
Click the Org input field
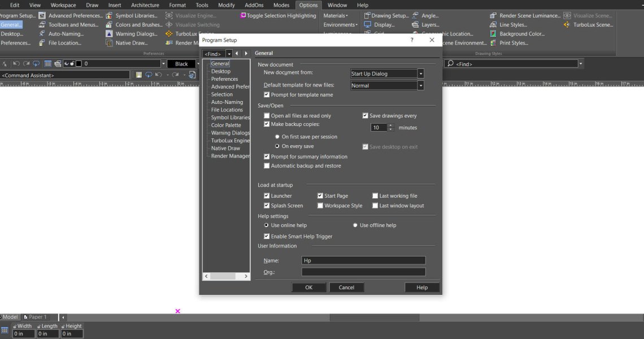363,272
